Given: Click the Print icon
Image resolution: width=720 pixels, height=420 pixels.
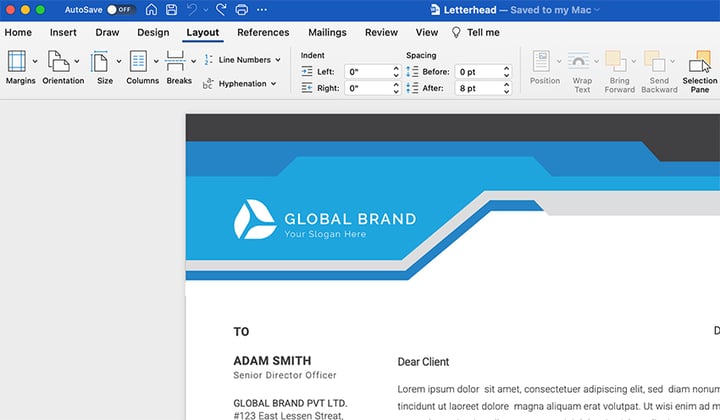Looking at the screenshot, I should tap(242, 10).
